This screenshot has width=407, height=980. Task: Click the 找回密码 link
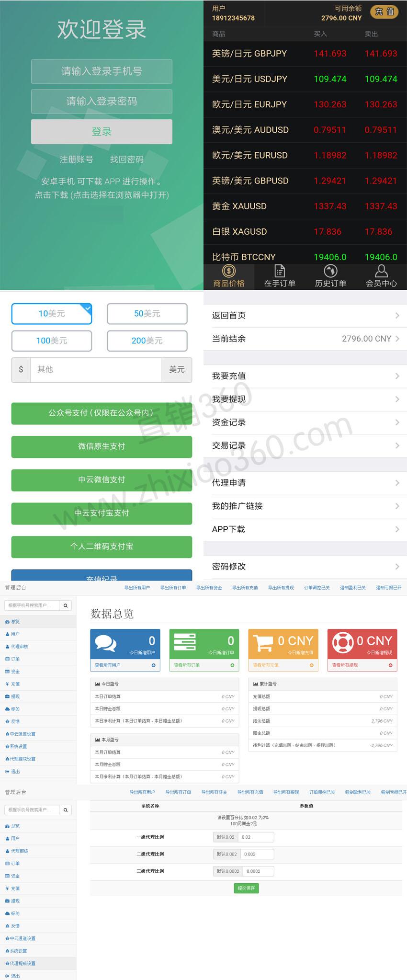pyautogui.click(x=127, y=160)
